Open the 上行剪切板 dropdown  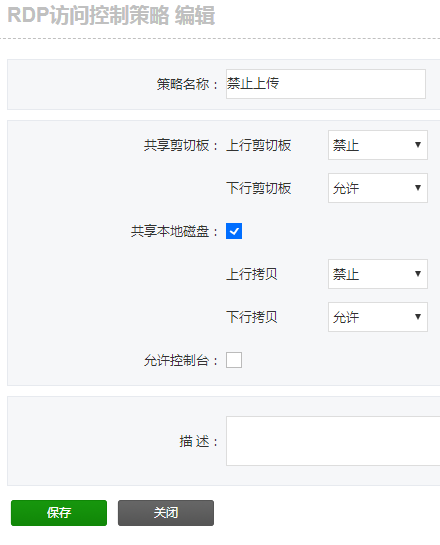378,145
